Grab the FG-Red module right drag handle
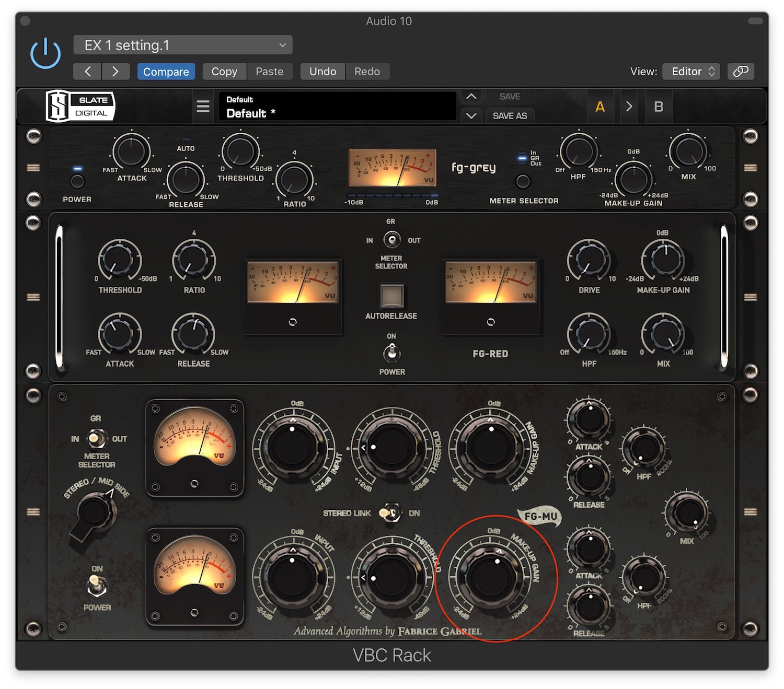Image resolution: width=784 pixels, height=689 pixels. tap(751, 297)
